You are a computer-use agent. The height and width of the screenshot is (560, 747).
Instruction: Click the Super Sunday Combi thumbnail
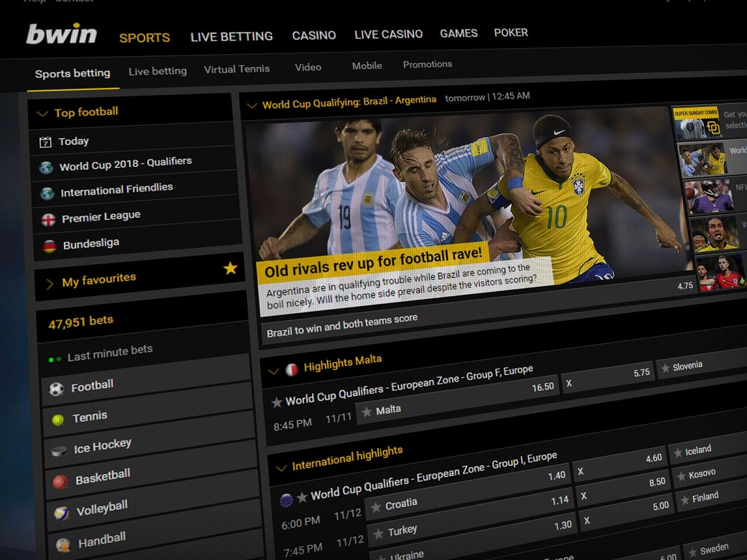[x=697, y=123]
